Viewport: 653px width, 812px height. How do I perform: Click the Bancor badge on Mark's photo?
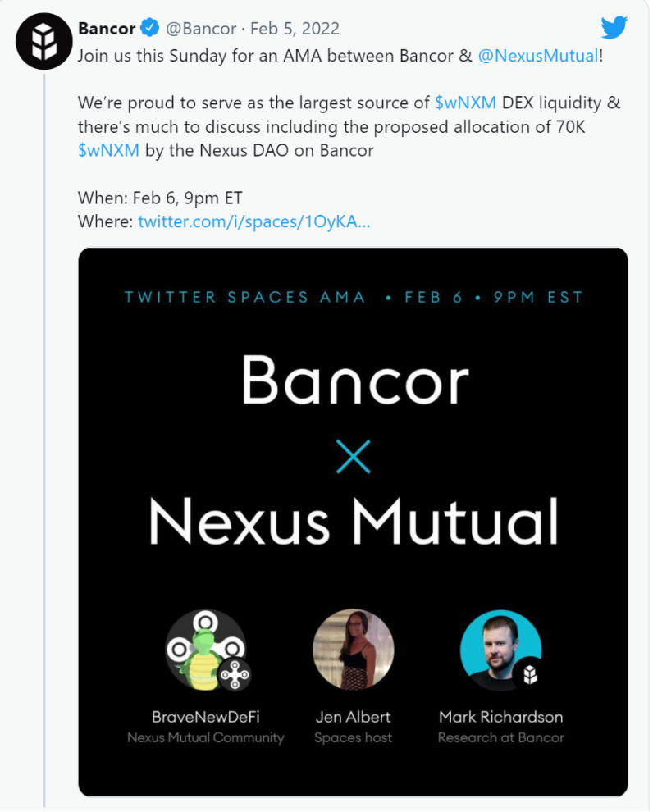[x=530, y=674]
